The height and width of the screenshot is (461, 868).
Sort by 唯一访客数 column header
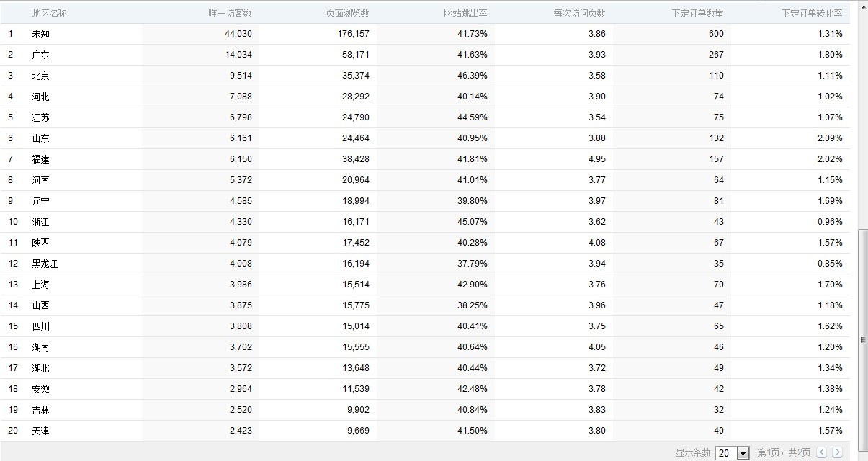(x=230, y=13)
